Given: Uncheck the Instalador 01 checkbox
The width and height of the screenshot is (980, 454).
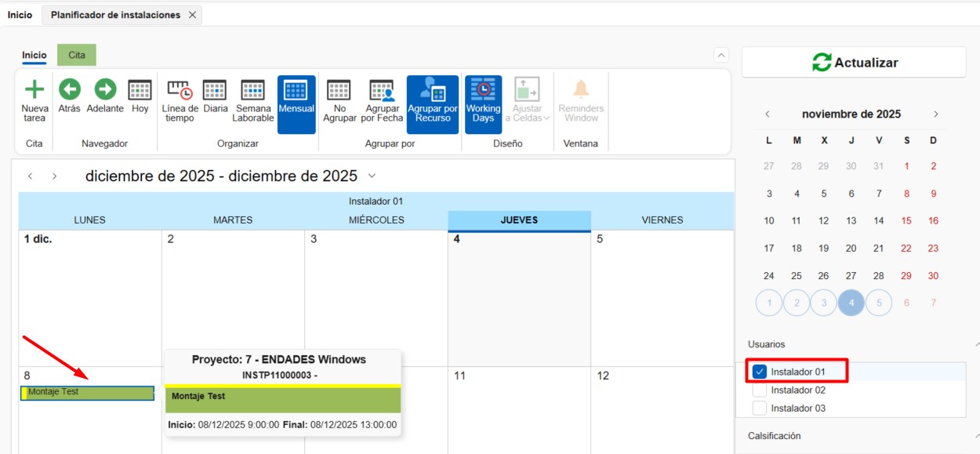Looking at the screenshot, I should (758, 371).
